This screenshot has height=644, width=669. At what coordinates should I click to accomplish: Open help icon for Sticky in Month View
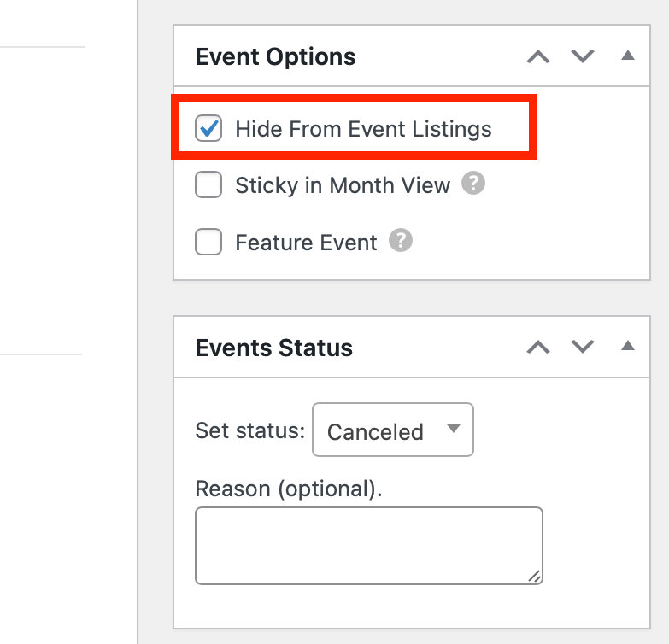[x=473, y=184]
